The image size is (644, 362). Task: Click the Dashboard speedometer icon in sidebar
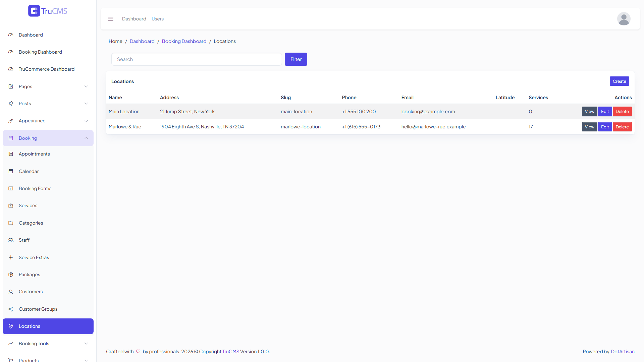pos(11,35)
